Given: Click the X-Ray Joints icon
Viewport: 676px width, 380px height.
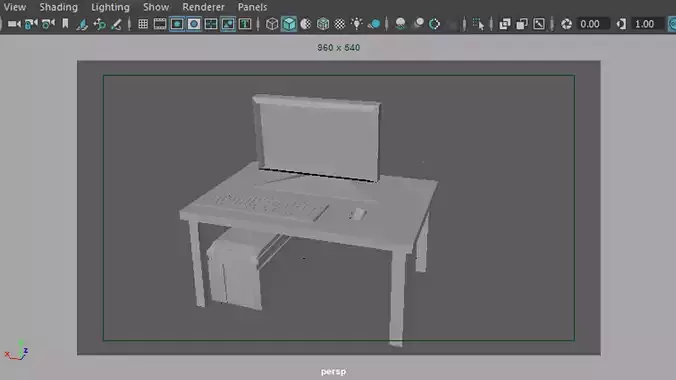Looking at the screenshot, I should tap(539, 24).
